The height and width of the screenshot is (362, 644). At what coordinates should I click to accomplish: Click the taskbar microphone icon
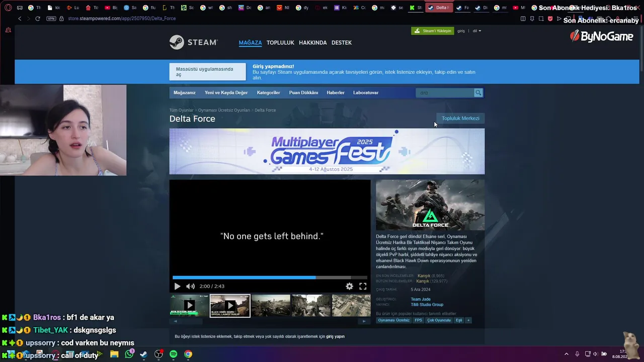click(577, 354)
